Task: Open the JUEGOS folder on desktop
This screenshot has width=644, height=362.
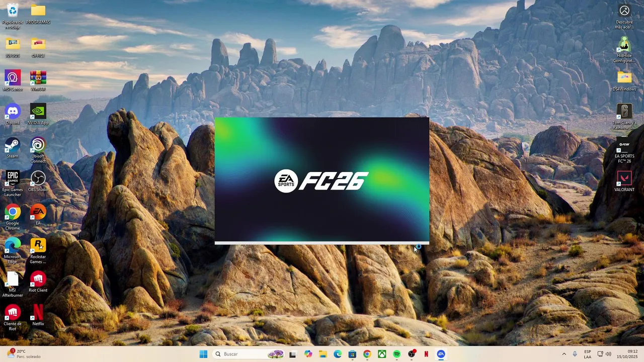Action: click(13, 48)
